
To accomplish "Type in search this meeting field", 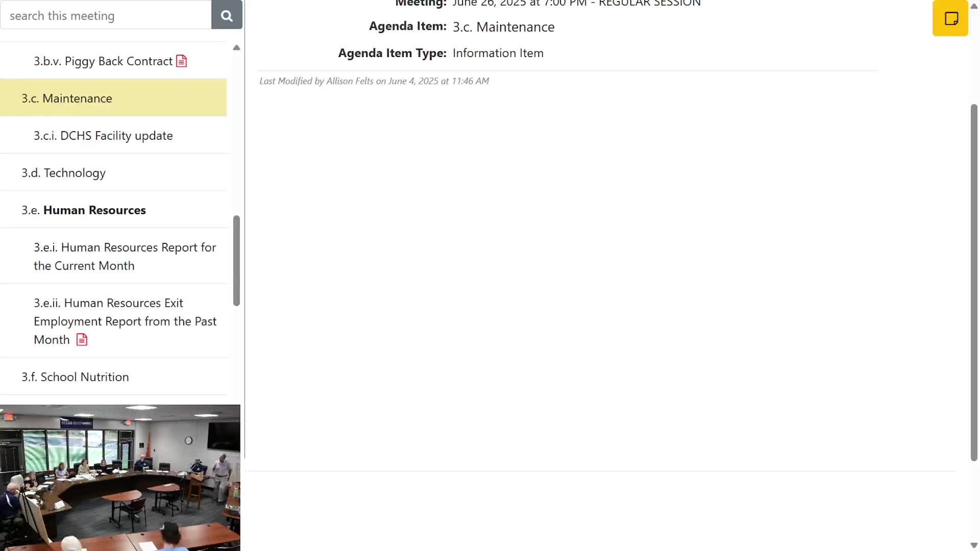I will (x=106, y=15).
